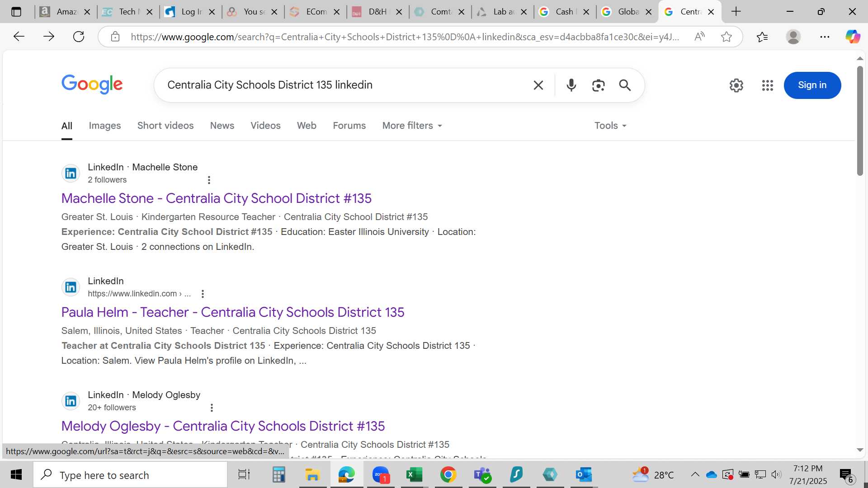The height and width of the screenshot is (488, 868).
Task: Open Google logo home link
Action: point(92,84)
